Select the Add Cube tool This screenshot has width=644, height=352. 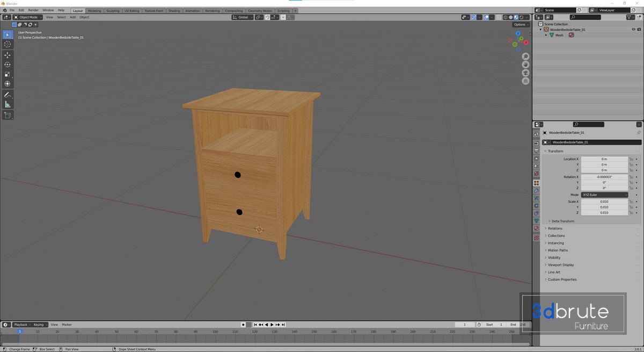point(8,115)
